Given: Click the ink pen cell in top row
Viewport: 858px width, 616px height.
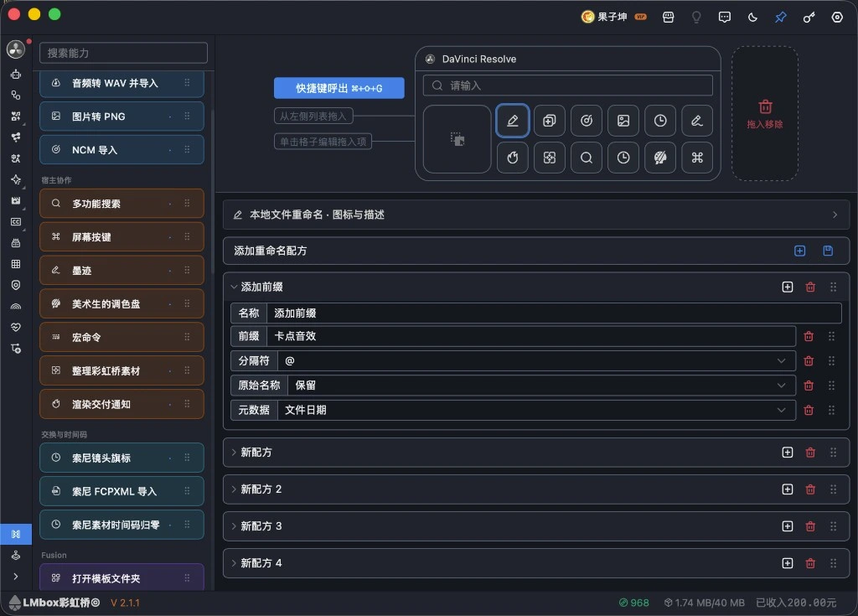Looking at the screenshot, I should coord(697,121).
